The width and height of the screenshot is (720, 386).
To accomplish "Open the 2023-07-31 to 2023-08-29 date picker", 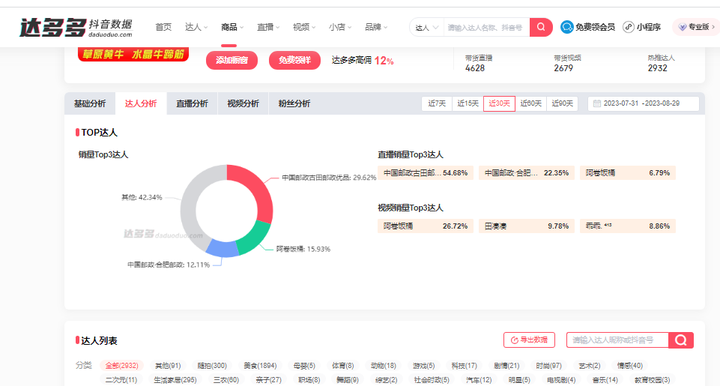I will tap(643, 103).
